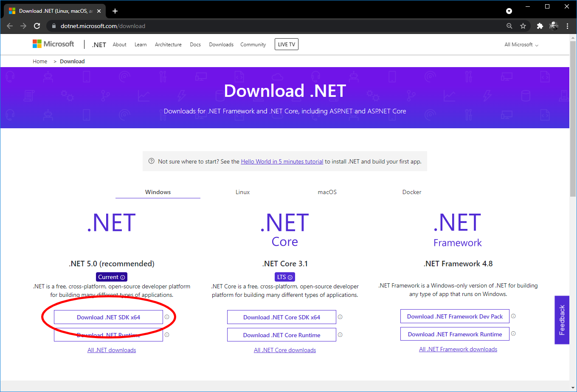Click the info icon beside Download .NET Core SDK x64
The width and height of the screenshot is (577, 392).
(x=340, y=317)
